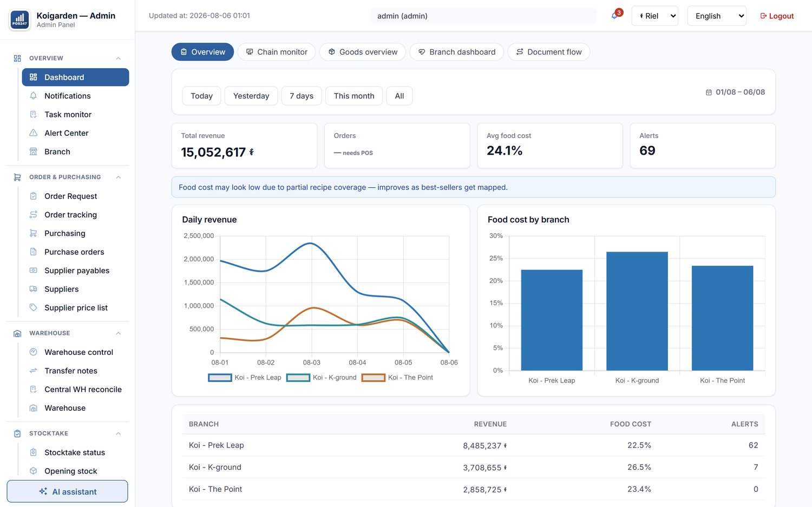The height and width of the screenshot is (507, 812).
Task: Open Alert Center warning icon in sidebar
Action: click(33, 133)
